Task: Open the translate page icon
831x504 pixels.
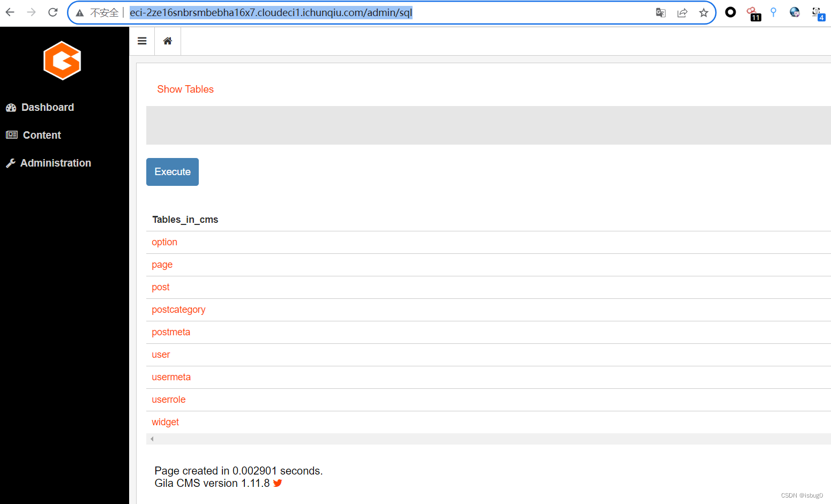Action: click(661, 13)
